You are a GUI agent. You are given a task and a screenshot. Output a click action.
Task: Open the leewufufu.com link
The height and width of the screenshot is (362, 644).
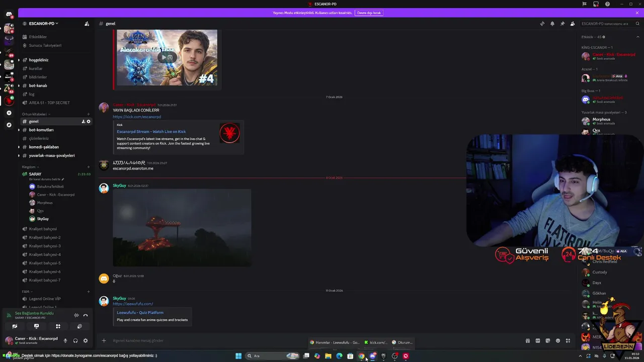tap(133, 304)
